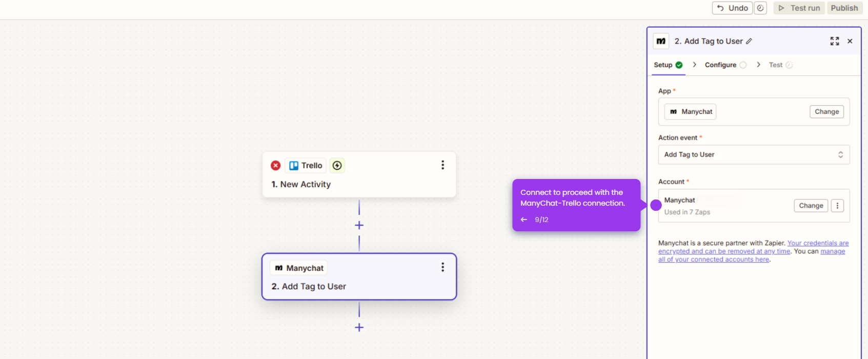Switch to the Configure tab
The image size is (868, 359).
725,65
